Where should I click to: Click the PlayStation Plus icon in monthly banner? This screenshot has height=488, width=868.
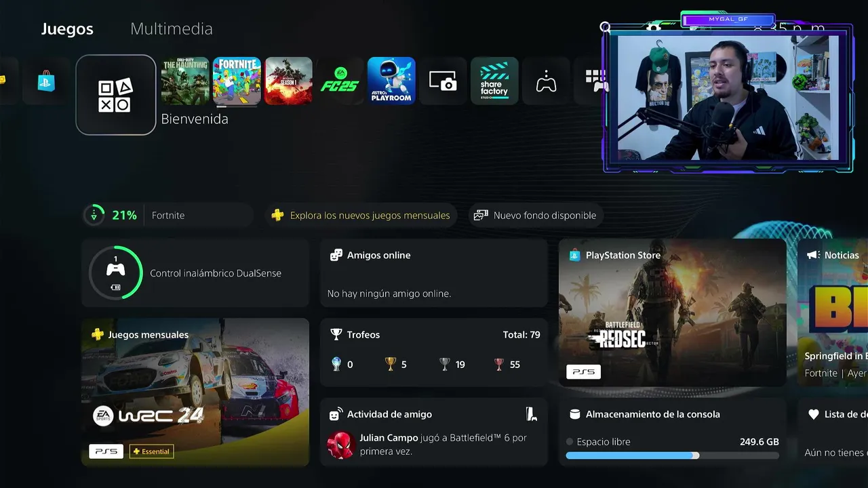coord(277,216)
